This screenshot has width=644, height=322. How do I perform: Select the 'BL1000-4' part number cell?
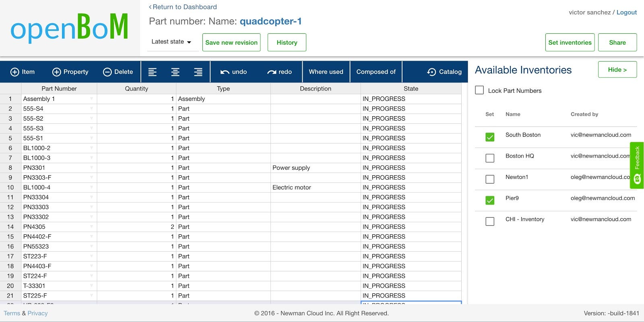pos(59,187)
